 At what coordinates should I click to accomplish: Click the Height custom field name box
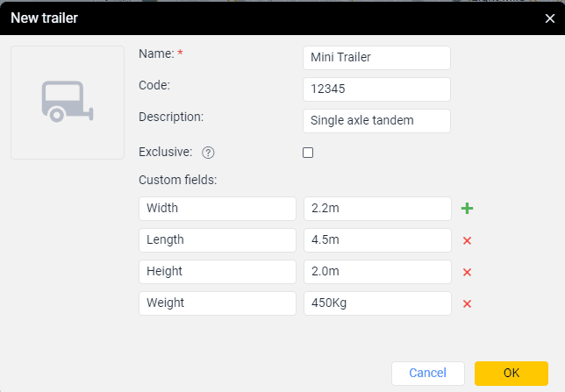click(218, 272)
